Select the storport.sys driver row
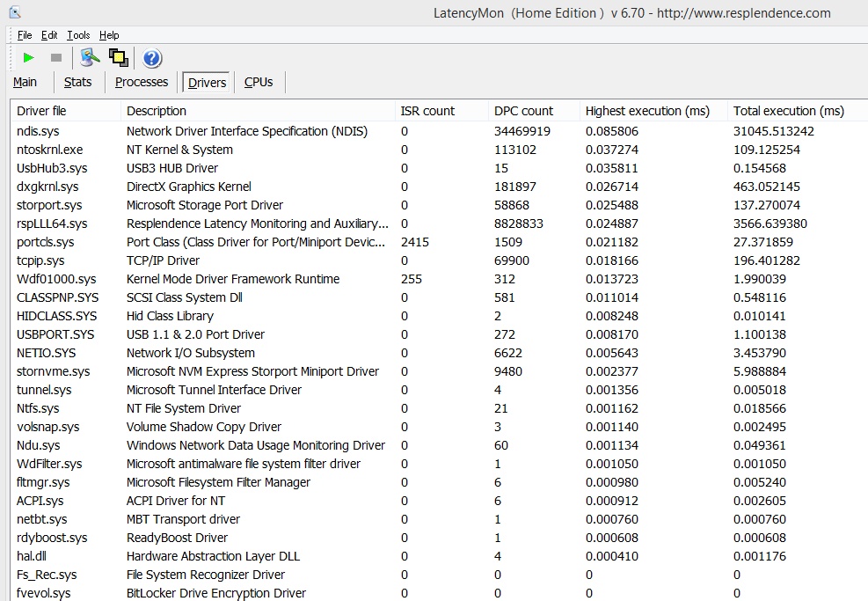868x601 pixels. coord(439,205)
